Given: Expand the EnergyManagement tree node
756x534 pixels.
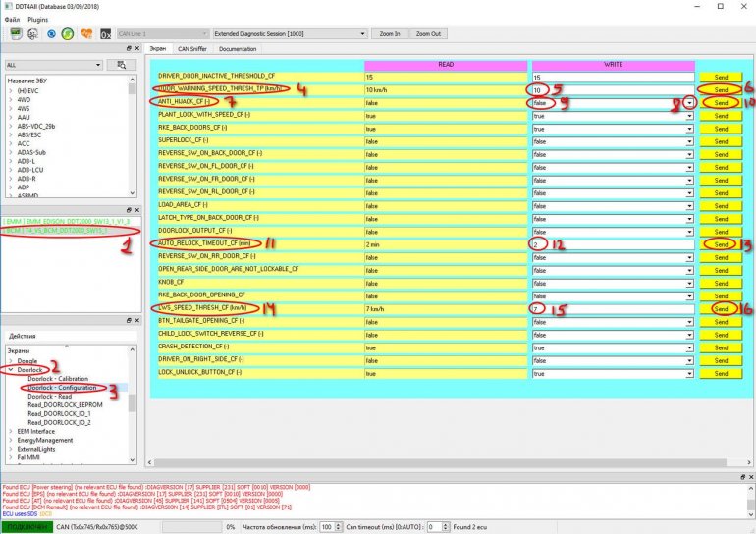Looking at the screenshot, I should point(9,440).
